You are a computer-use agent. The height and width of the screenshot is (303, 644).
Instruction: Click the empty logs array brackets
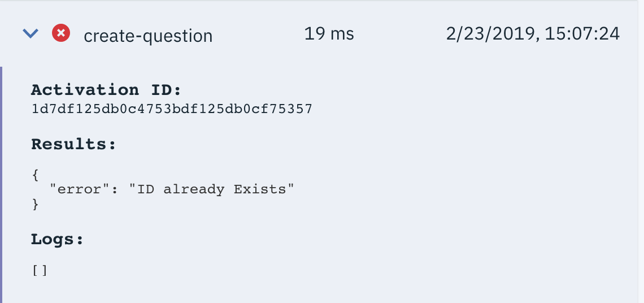(x=40, y=271)
